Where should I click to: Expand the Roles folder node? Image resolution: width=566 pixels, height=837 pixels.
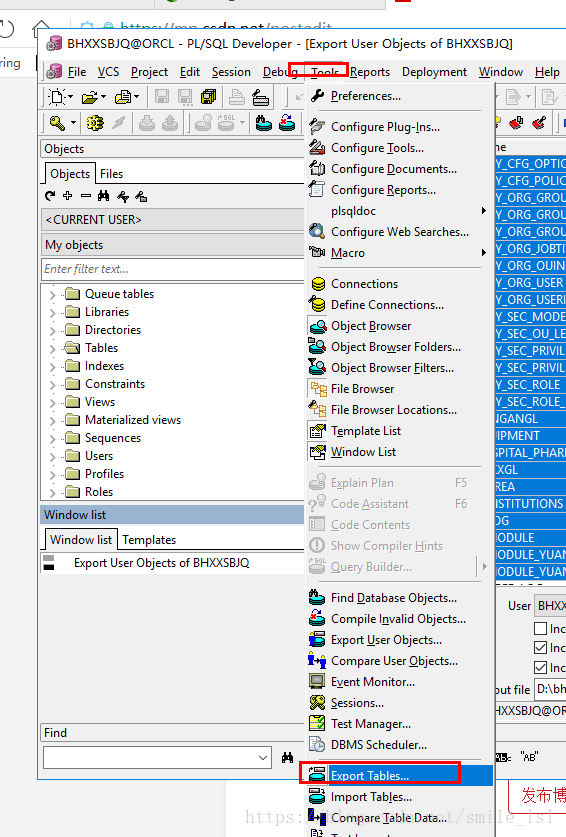[52, 493]
